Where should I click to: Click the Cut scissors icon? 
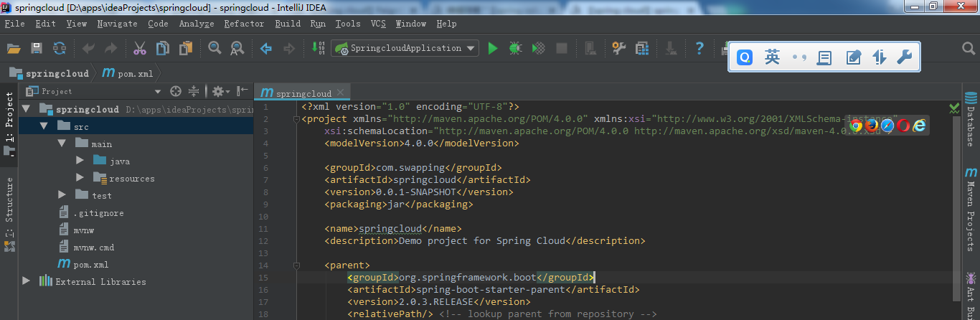141,48
